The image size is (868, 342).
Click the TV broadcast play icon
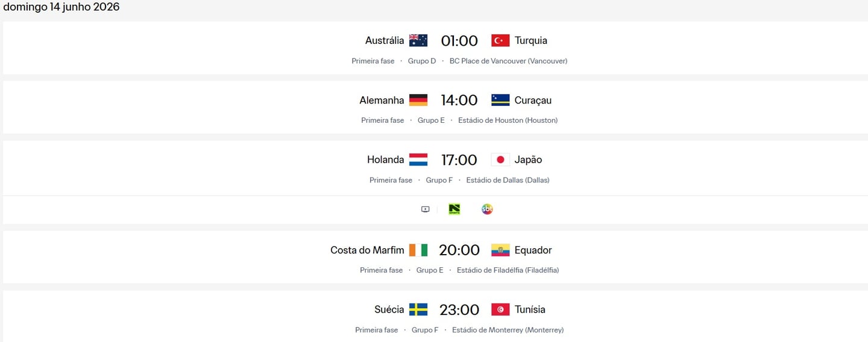(425, 210)
